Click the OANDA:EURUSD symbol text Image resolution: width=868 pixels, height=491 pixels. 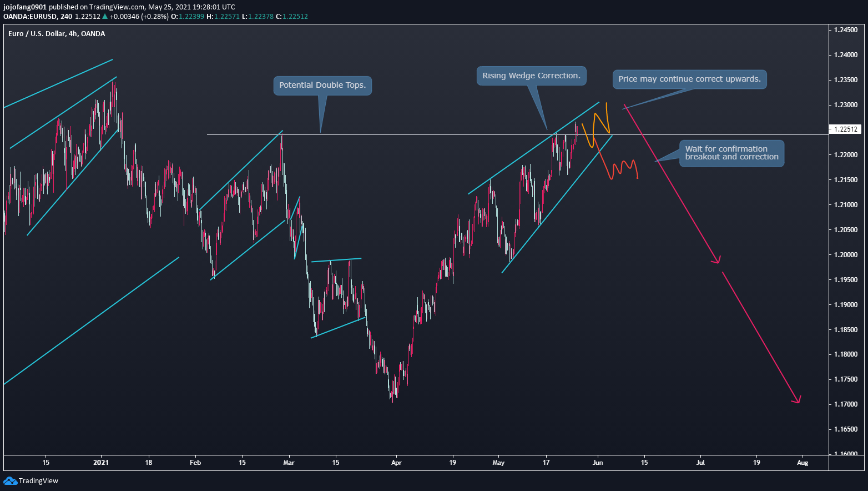[30, 17]
